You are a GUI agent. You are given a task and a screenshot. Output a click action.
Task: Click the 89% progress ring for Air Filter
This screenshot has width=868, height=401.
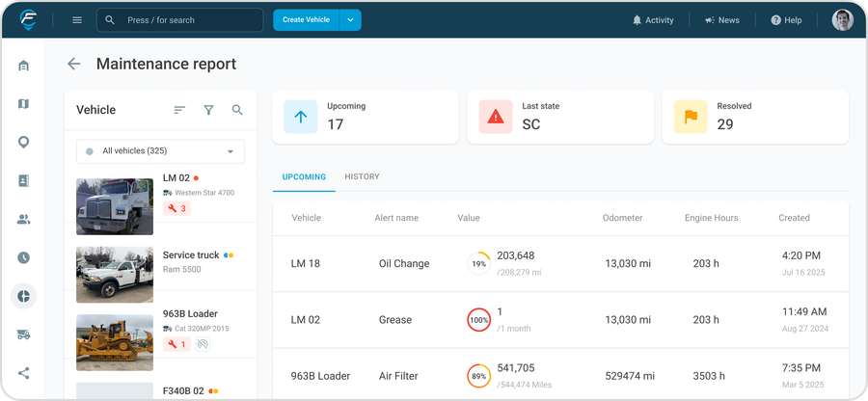click(x=478, y=376)
